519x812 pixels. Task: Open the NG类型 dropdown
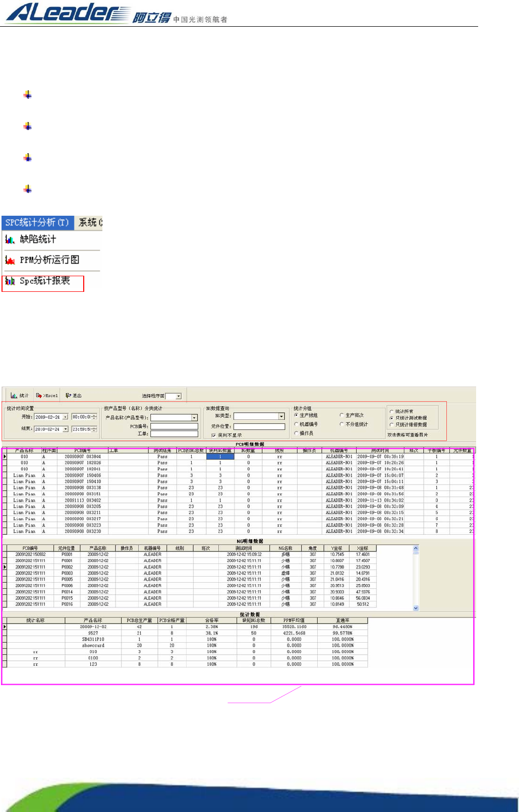281,416
